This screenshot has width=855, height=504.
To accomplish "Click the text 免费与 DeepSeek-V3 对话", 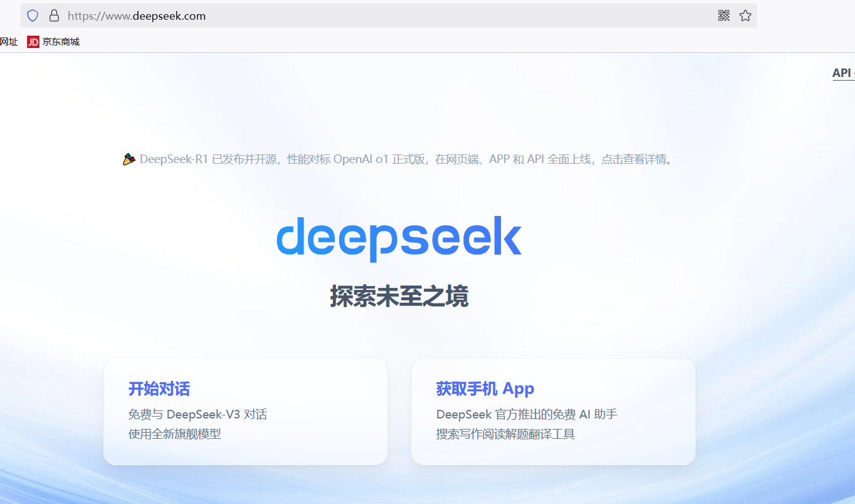I will (198, 414).
